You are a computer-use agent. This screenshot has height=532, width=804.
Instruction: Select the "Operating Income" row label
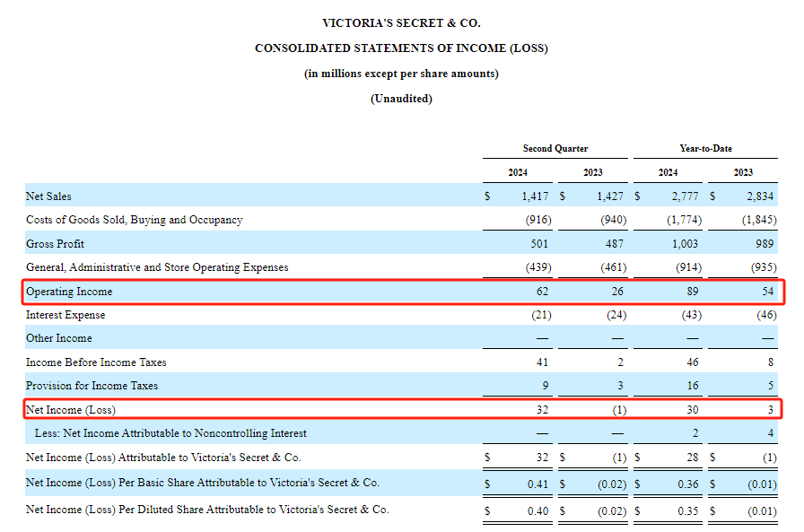click(x=69, y=292)
